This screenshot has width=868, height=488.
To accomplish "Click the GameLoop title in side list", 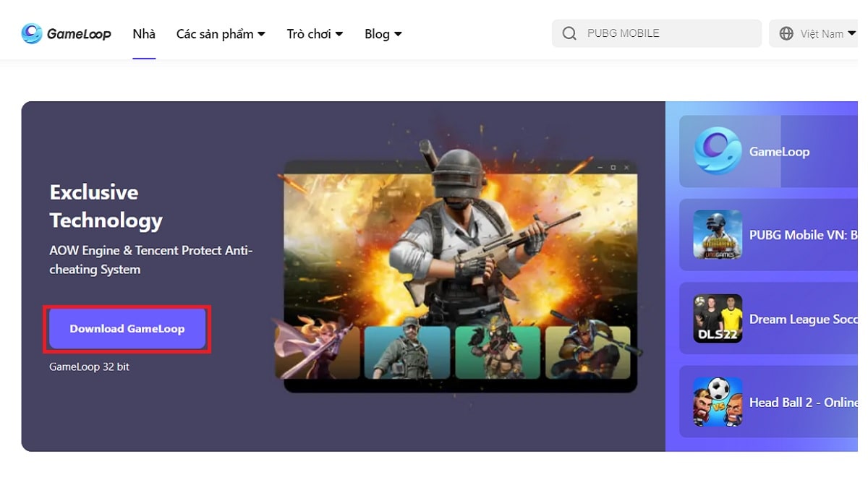I will [779, 152].
